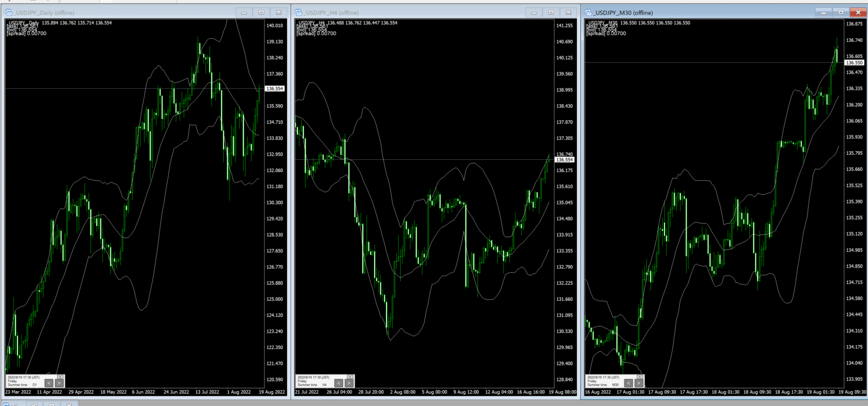The image size is (868, 406).
Task: Collapse the Daily chart's date info panel
Action: point(60,376)
